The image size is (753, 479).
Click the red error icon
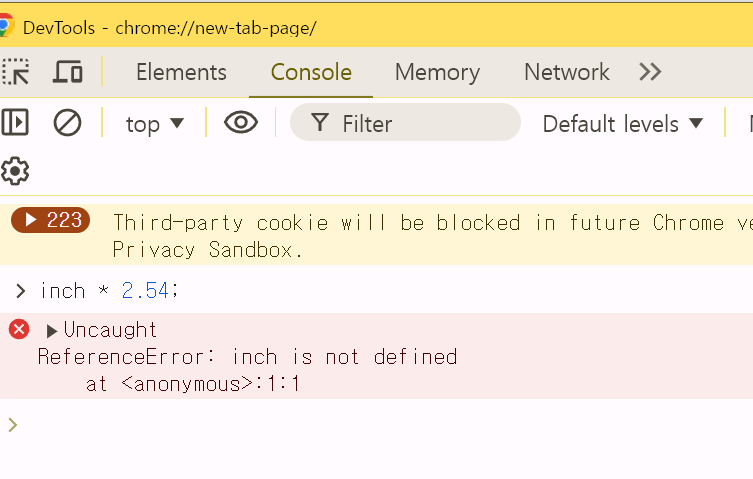[19, 329]
